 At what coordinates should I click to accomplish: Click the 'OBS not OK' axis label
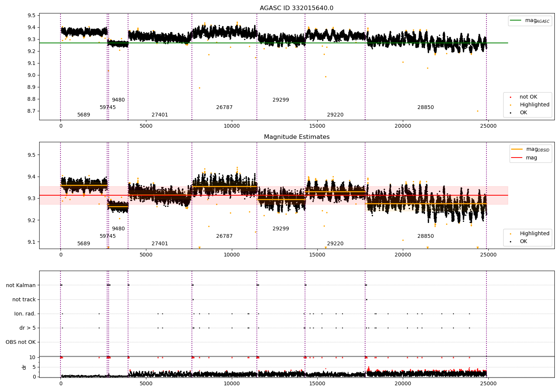21,342
